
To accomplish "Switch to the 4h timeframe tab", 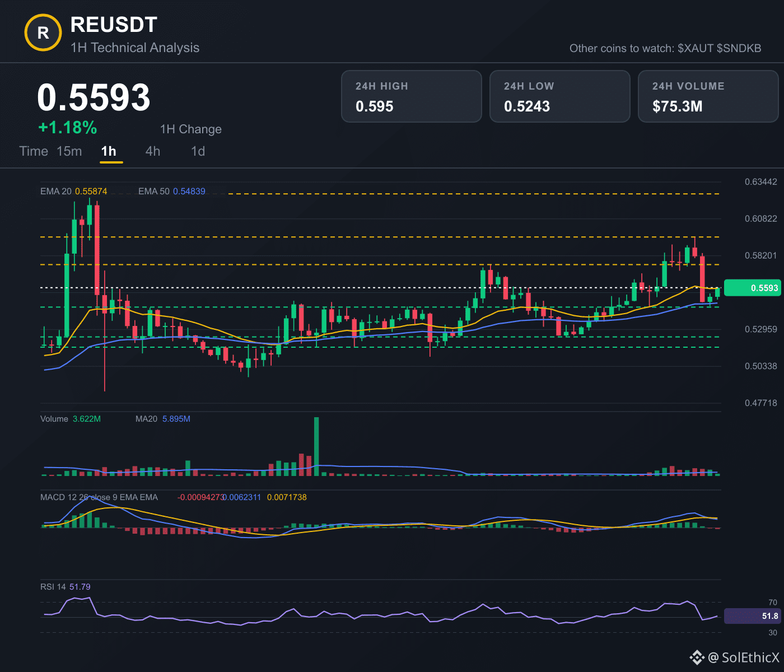I will click(153, 151).
